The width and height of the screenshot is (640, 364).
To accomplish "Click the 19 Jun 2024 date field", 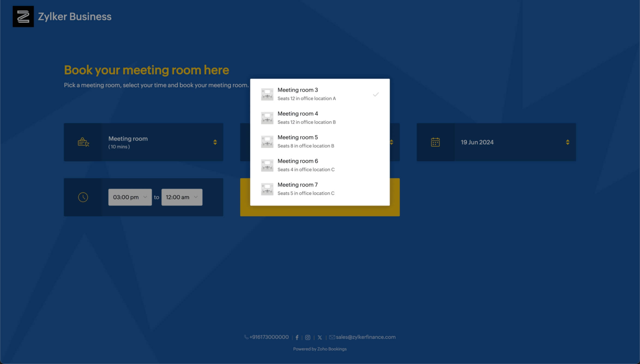I will tap(496, 142).
